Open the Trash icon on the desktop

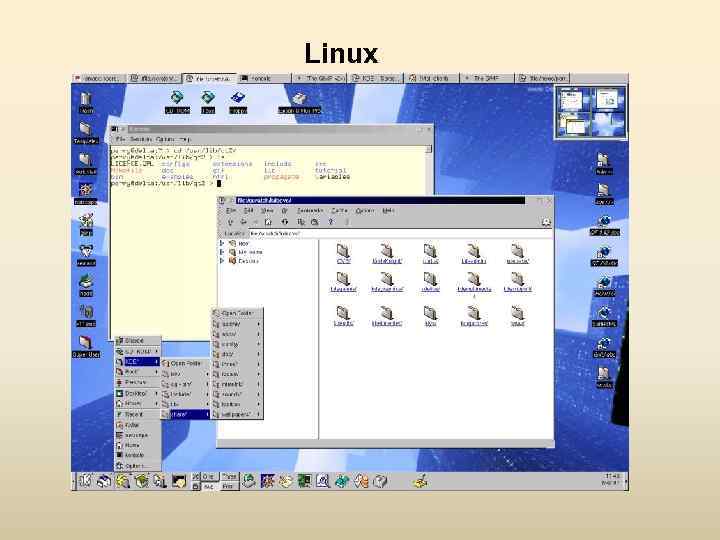86,102
